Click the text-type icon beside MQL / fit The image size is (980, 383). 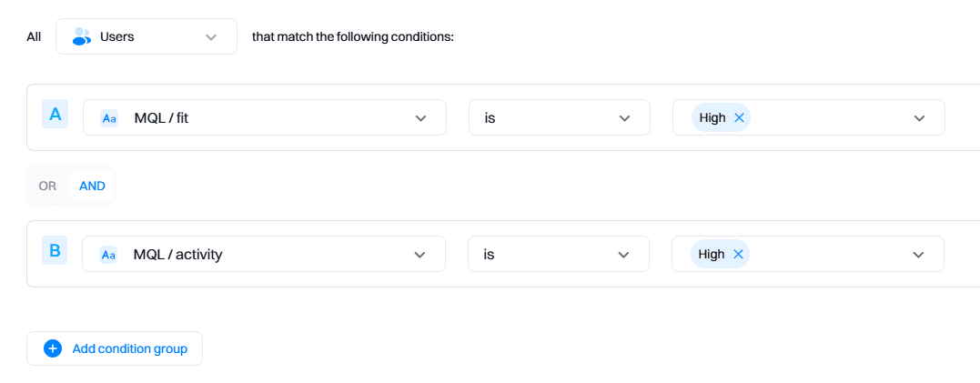coord(108,118)
